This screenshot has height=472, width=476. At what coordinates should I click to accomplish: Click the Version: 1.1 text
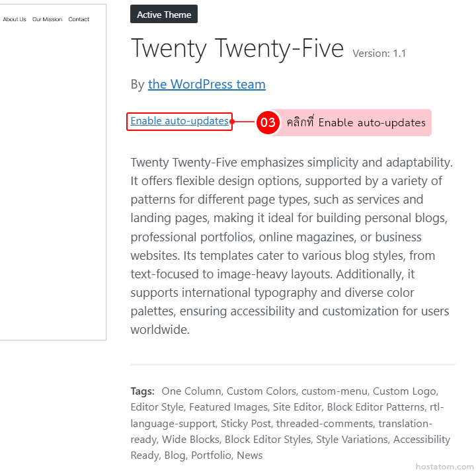379,54
